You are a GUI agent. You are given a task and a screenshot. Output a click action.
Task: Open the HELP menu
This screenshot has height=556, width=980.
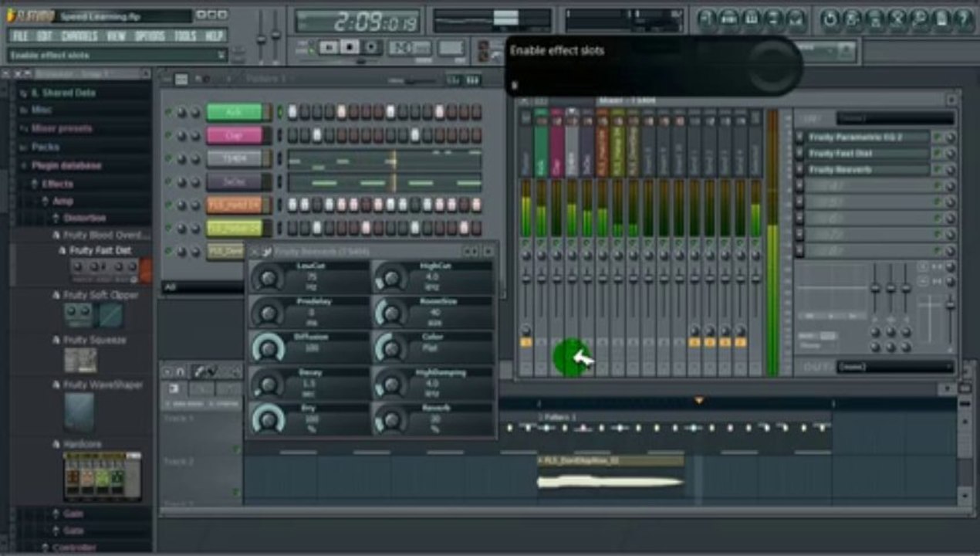tap(214, 36)
